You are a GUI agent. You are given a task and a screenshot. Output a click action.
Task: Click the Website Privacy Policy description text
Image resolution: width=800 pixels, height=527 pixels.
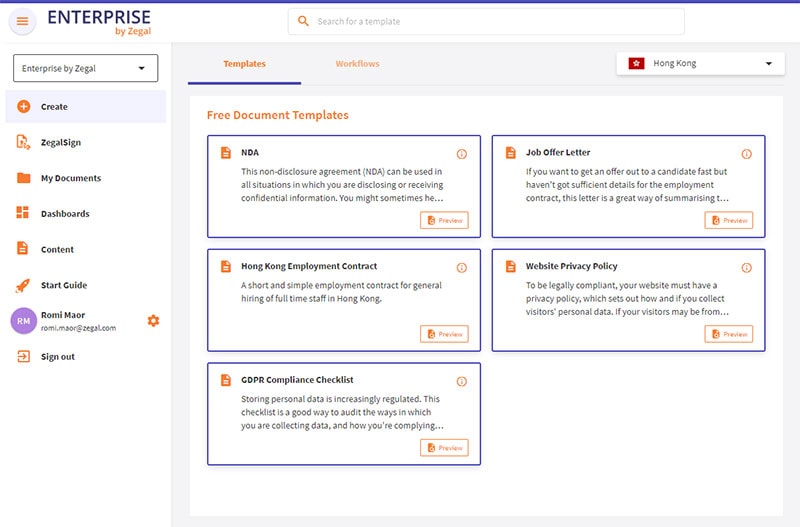(627, 298)
